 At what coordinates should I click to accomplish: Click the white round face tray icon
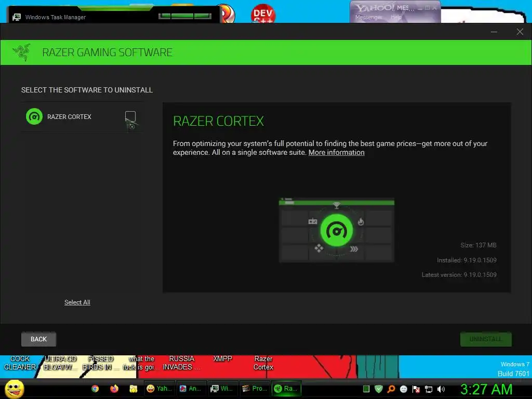(x=403, y=389)
